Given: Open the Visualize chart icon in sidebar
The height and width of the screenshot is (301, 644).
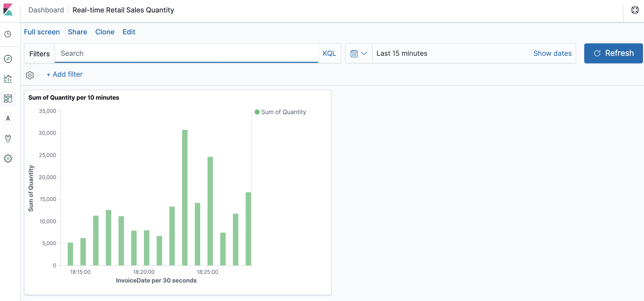Looking at the screenshot, I should click(8, 78).
